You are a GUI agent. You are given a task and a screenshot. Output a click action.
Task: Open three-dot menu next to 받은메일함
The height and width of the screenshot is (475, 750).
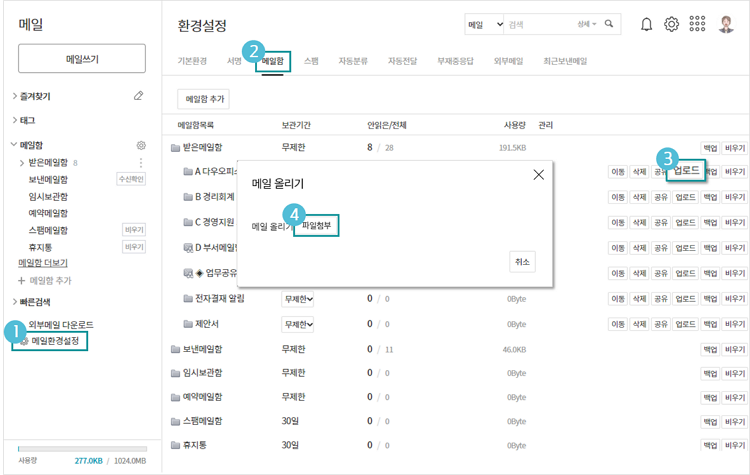coord(141,163)
